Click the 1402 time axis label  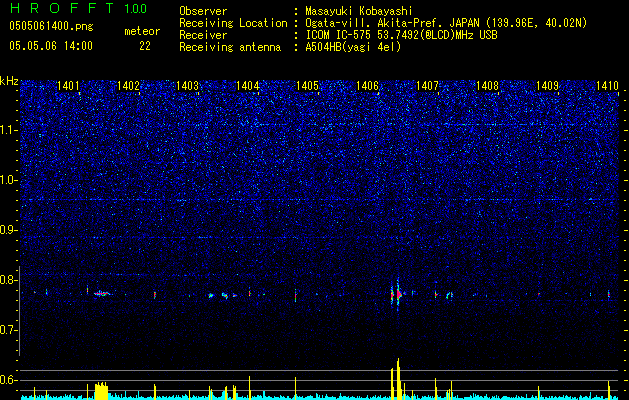pos(128,85)
